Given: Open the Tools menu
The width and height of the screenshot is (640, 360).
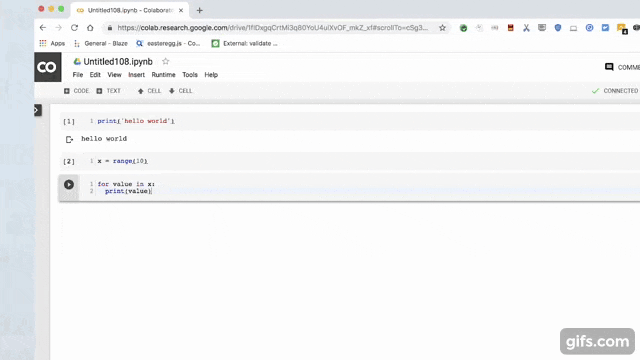Looking at the screenshot, I should coord(190,75).
